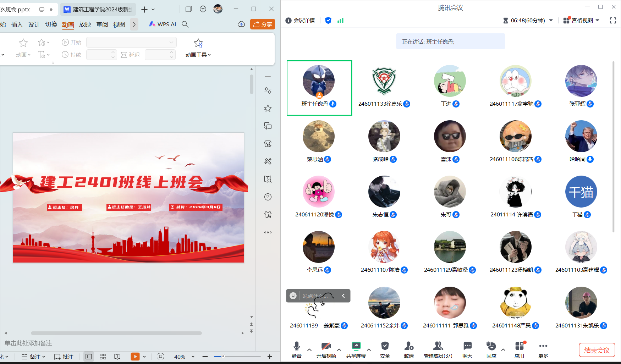Viewport: 621px width, 364px height.
Task: Click the 应用 apps icon
Action: tap(519, 347)
